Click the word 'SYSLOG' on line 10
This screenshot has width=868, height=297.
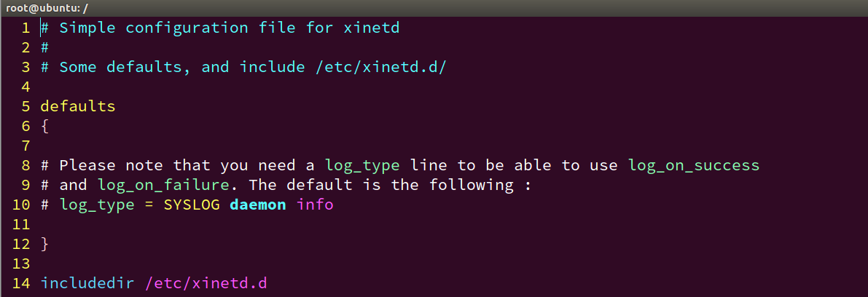[192, 205]
